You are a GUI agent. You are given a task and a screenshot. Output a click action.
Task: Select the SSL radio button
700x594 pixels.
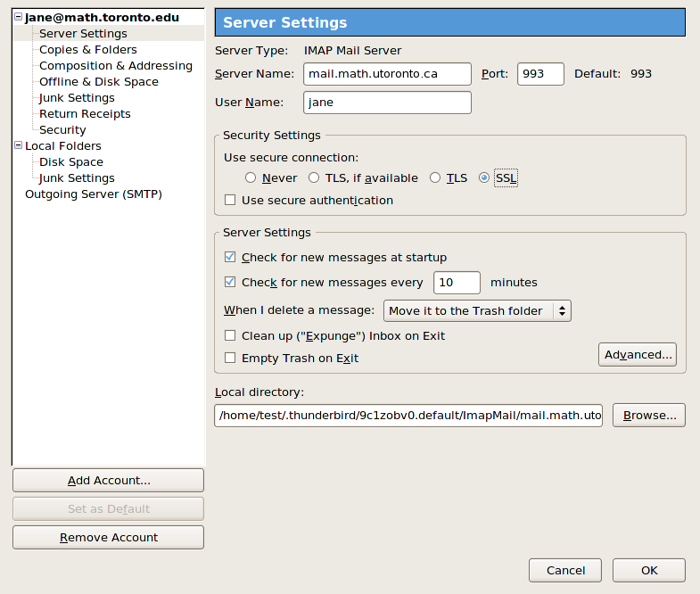click(x=484, y=177)
